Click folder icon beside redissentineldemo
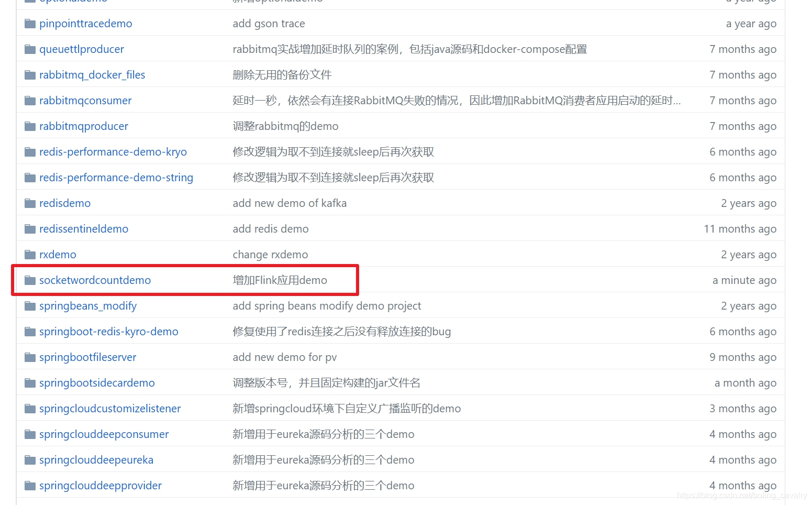812x505 pixels. [x=30, y=229]
